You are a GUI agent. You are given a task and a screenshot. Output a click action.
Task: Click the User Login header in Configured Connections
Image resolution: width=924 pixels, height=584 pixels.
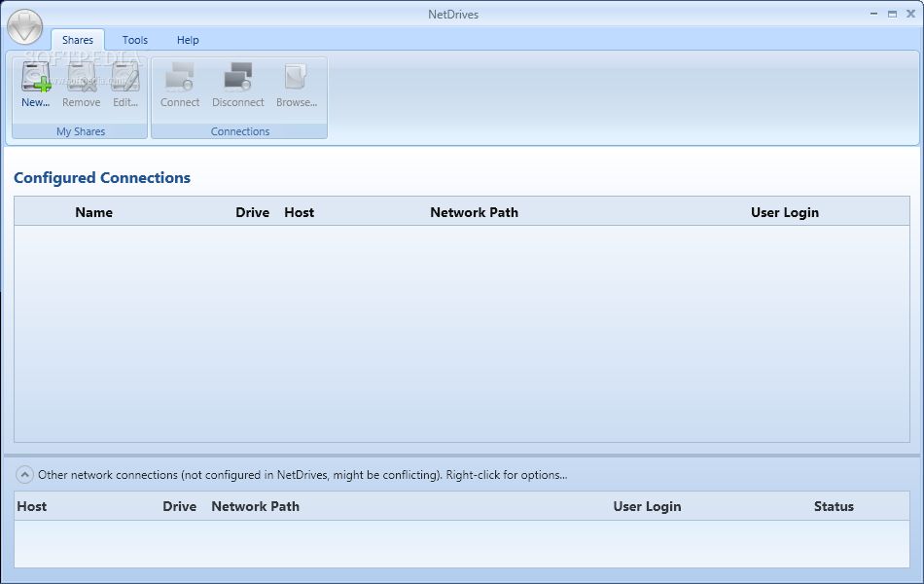(x=785, y=212)
